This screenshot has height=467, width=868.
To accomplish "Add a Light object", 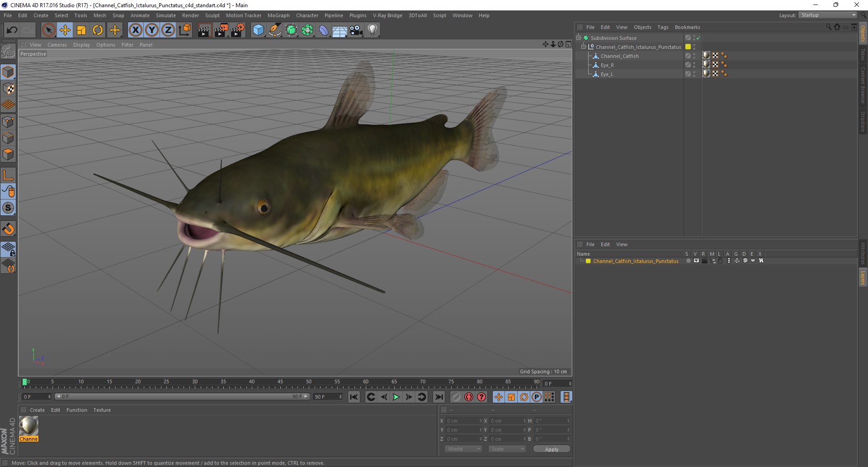I will click(373, 30).
